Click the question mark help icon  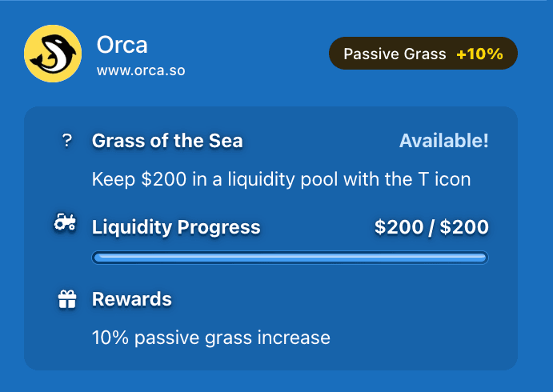(66, 141)
